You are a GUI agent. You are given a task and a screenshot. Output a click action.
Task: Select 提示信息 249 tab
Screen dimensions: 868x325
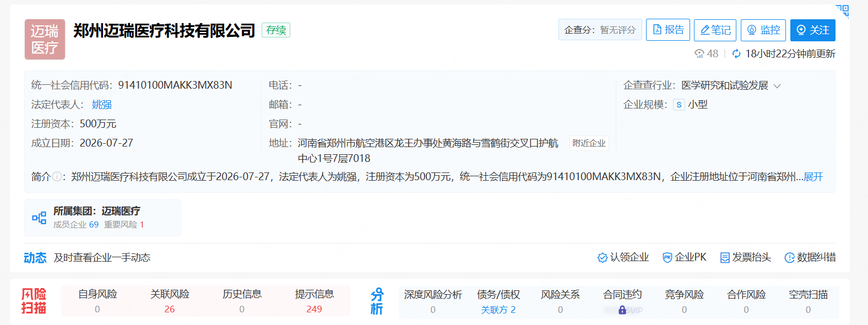[314, 301]
